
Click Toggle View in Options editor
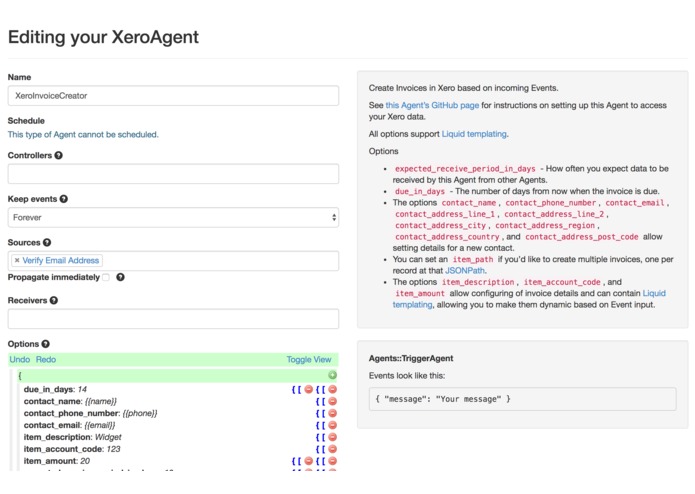[309, 359]
